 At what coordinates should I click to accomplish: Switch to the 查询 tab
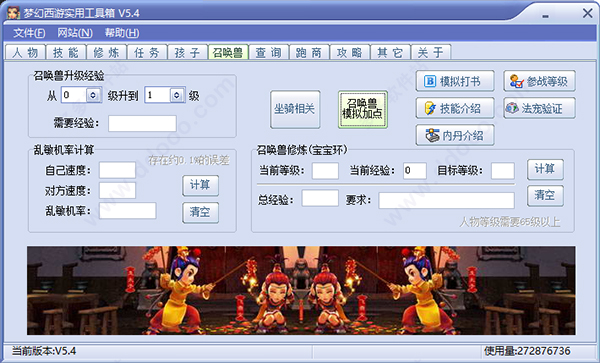pos(269,52)
